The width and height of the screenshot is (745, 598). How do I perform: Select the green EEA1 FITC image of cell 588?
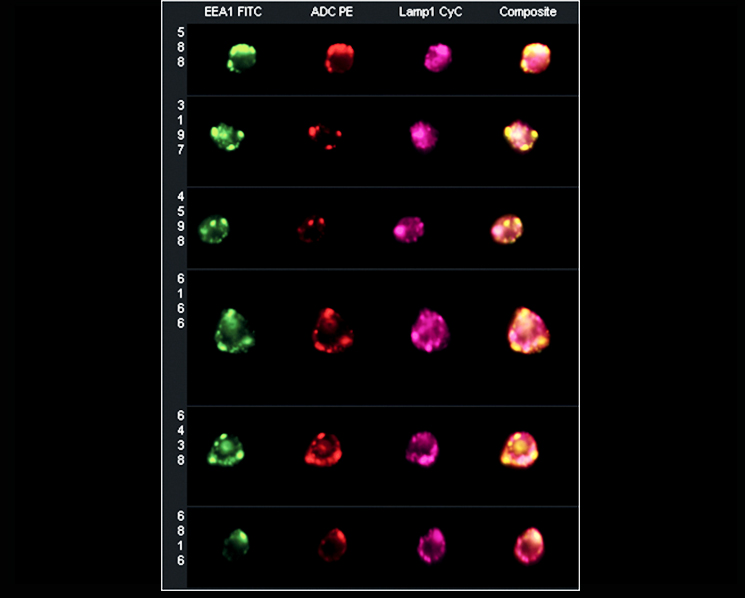[x=241, y=57]
